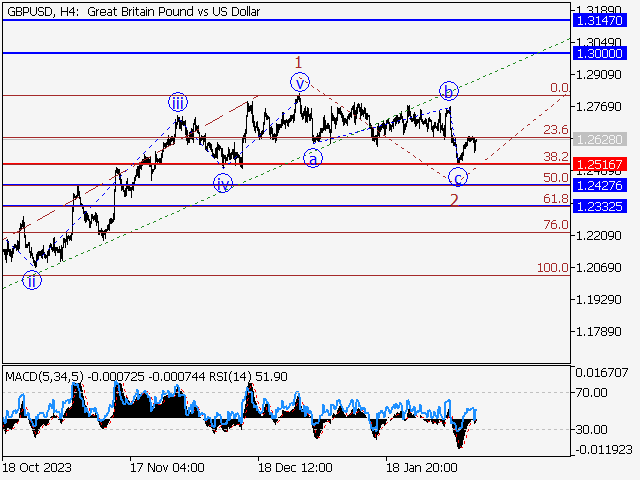
Task: Click the 1.27690 price axis value
Action: tap(598, 107)
